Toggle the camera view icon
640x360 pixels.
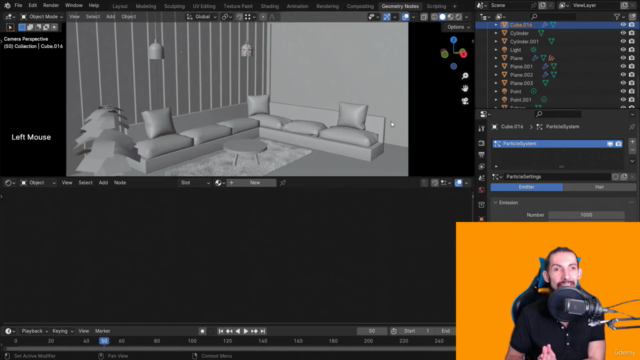[465, 101]
